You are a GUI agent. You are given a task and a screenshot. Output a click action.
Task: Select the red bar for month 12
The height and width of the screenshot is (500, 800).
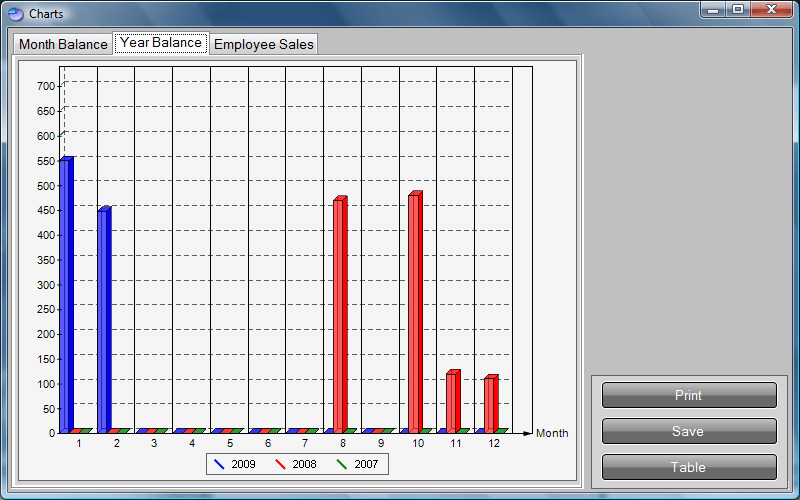click(x=490, y=404)
